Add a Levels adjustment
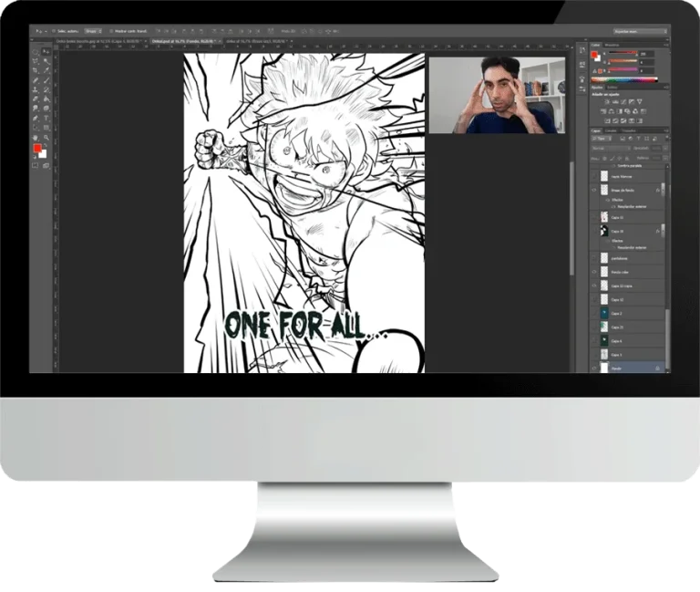 coord(615,102)
